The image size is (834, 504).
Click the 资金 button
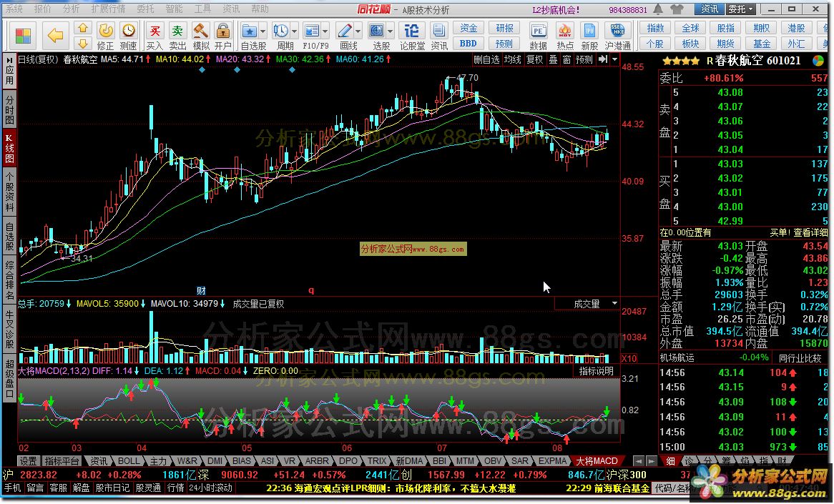[x=468, y=28]
